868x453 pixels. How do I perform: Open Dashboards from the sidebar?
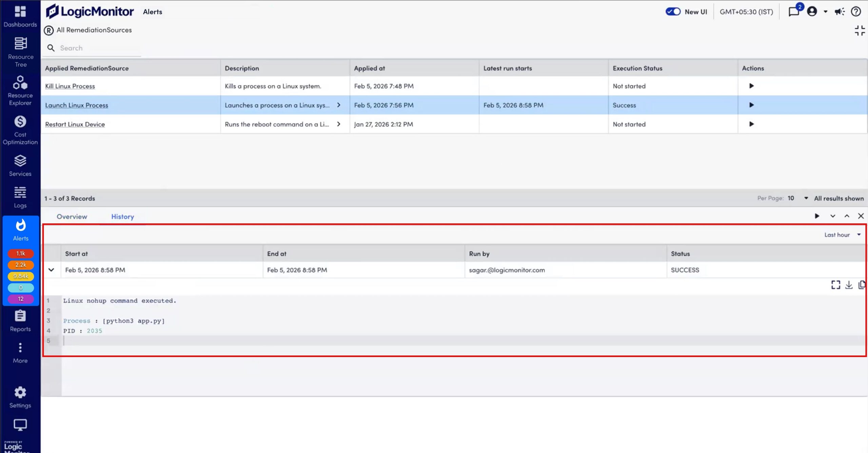pos(20,17)
